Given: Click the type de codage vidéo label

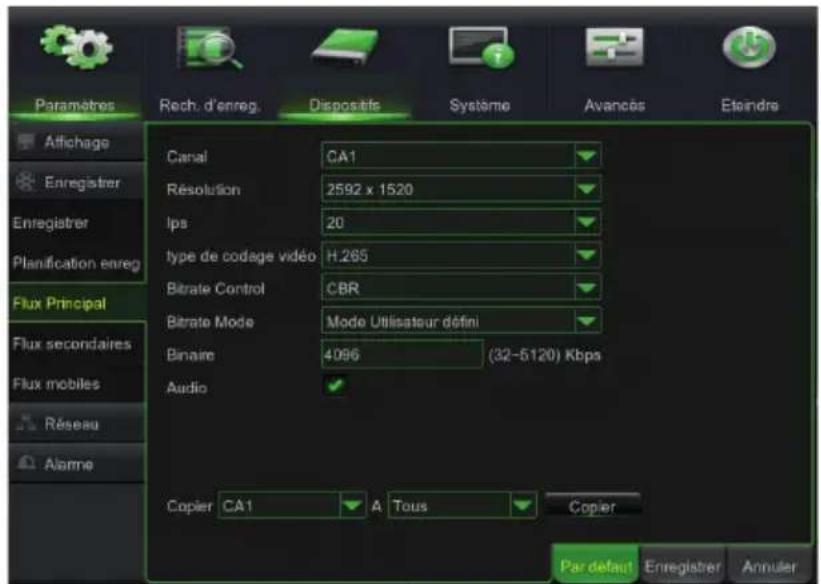Looking at the screenshot, I should click(241, 256).
